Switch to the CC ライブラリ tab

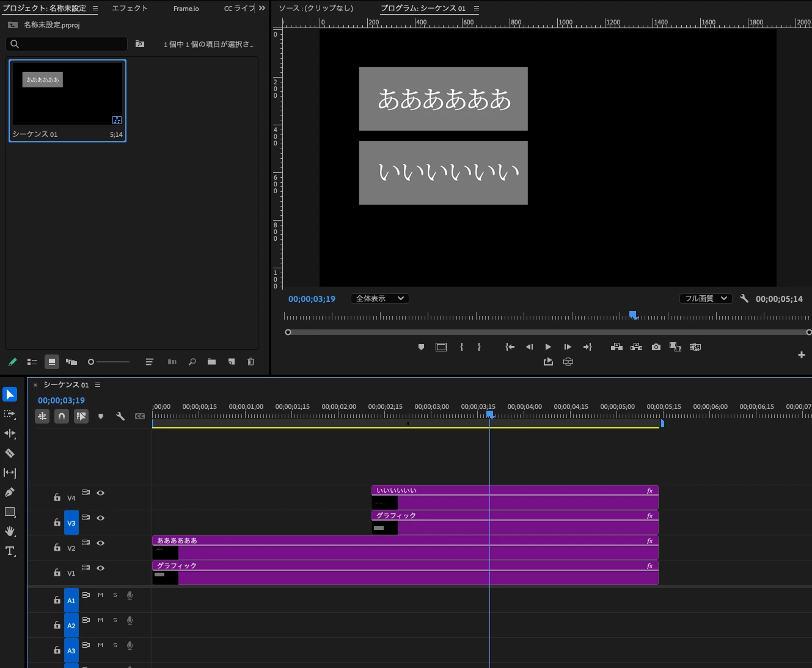tap(240, 9)
